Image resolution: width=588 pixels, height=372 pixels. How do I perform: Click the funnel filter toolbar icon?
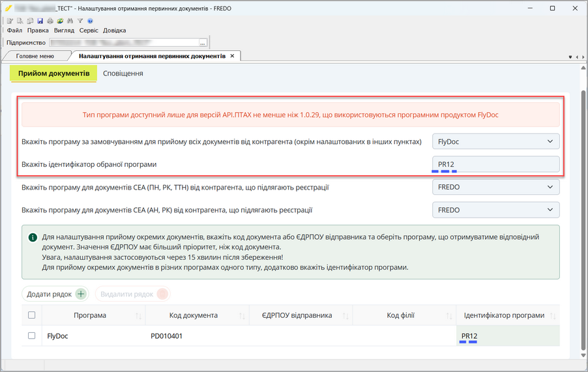(x=80, y=21)
